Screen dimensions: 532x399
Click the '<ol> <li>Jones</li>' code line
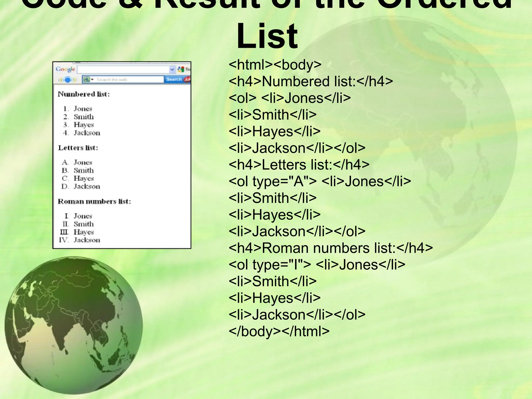click(290, 98)
